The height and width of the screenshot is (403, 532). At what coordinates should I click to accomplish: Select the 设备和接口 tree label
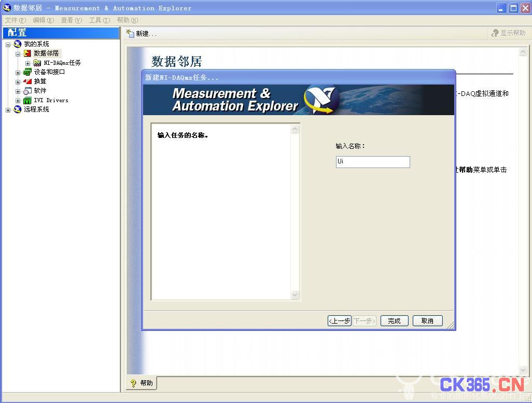pyautogui.click(x=49, y=72)
